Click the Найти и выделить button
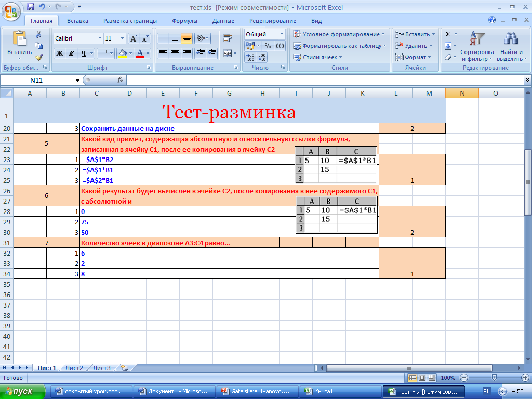Viewport: 532px width, 399px height. coord(512,47)
